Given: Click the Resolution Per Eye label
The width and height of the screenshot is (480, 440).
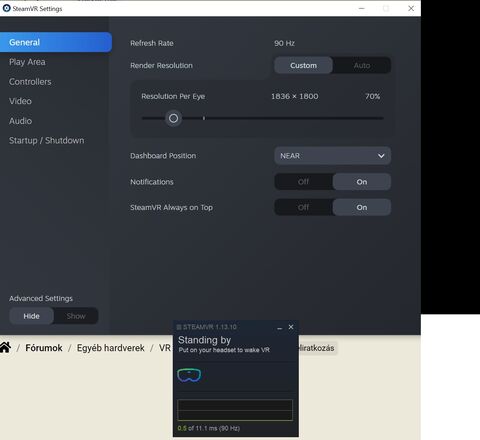Looking at the screenshot, I should [x=173, y=96].
